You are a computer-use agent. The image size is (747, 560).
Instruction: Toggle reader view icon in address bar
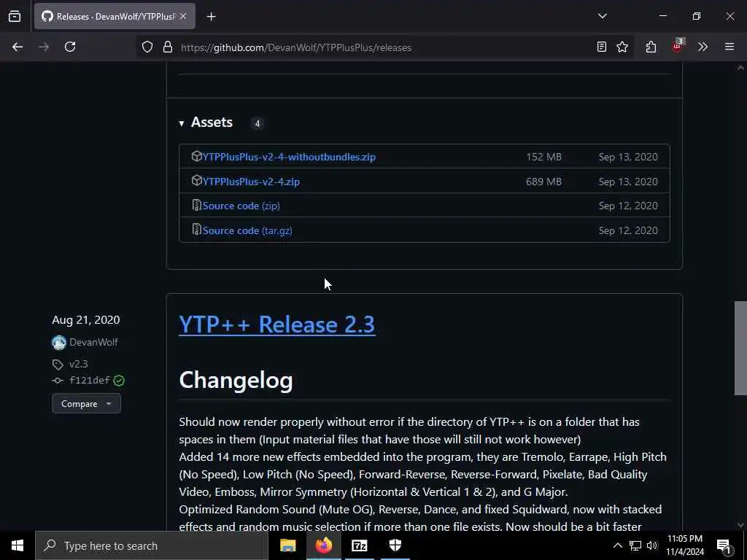601,47
